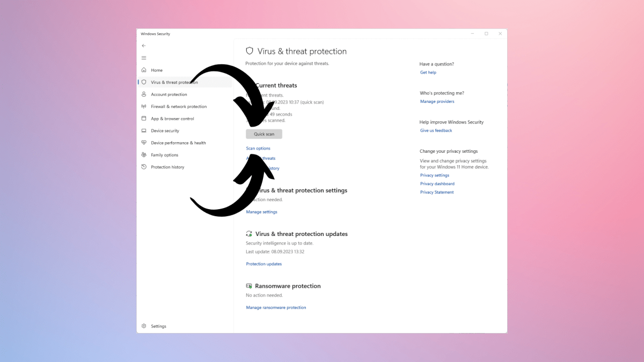Viewport: 644px width, 362px height.
Task: Click 'Protection for your device against threats.' text
Action: (x=287, y=63)
